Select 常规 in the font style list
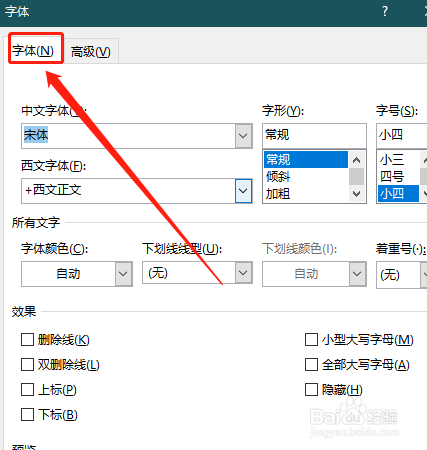 coord(306,159)
